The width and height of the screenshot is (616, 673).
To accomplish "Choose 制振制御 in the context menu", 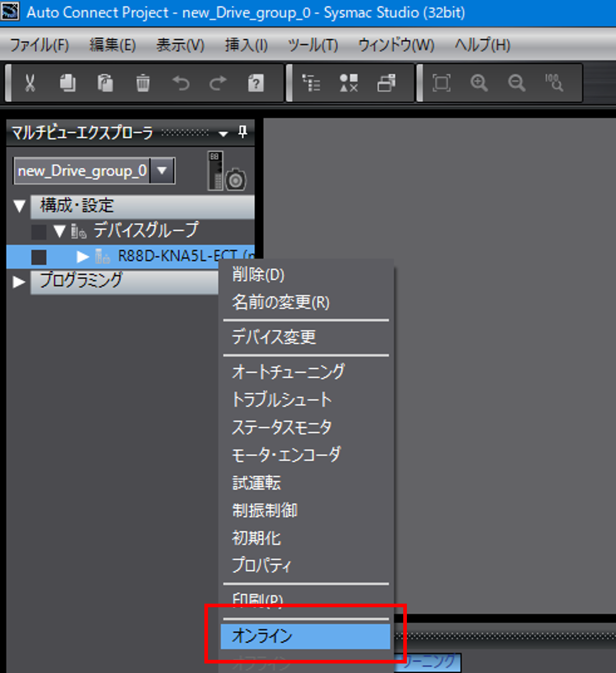I will click(306, 511).
